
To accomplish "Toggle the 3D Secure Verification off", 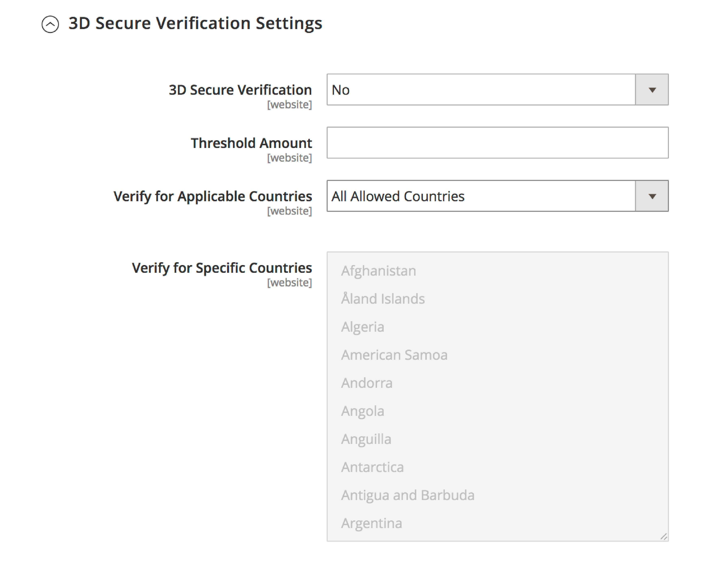I will click(498, 89).
